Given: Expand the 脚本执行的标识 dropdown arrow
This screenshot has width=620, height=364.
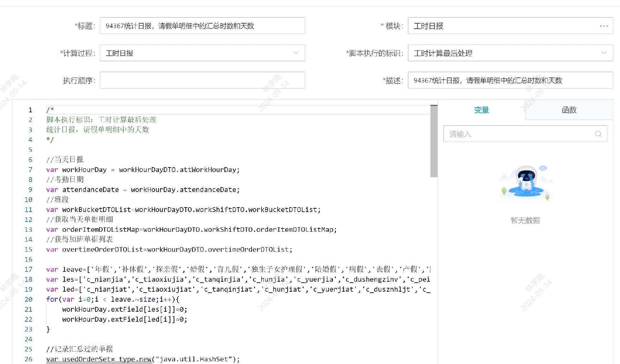Looking at the screenshot, I should coord(604,53).
